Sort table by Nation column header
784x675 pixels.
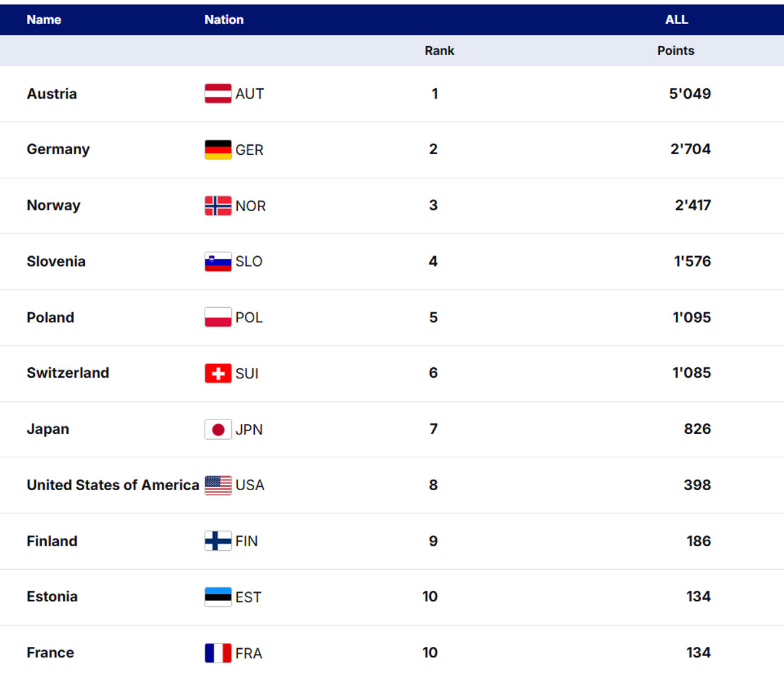pyautogui.click(x=223, y=20)
